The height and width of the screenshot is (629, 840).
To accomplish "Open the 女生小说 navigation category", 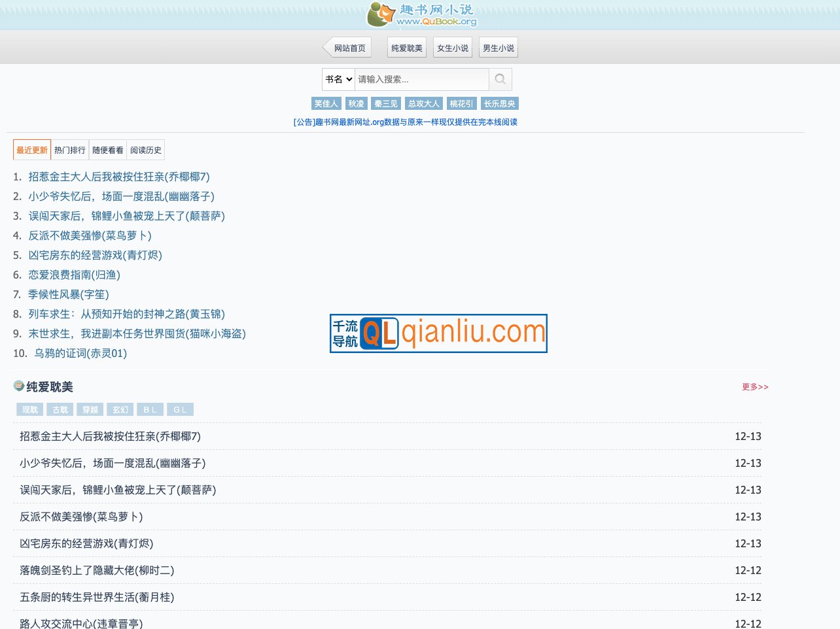I will (453, 48).
